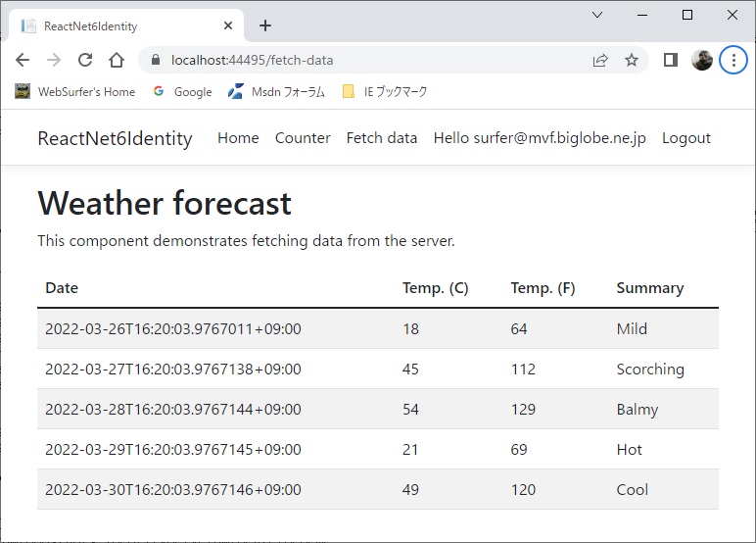756x543 pixels.
Task: Select date 2022-03-28T16:20:03.9767144+09:00
Action: (x=173, y=410)
